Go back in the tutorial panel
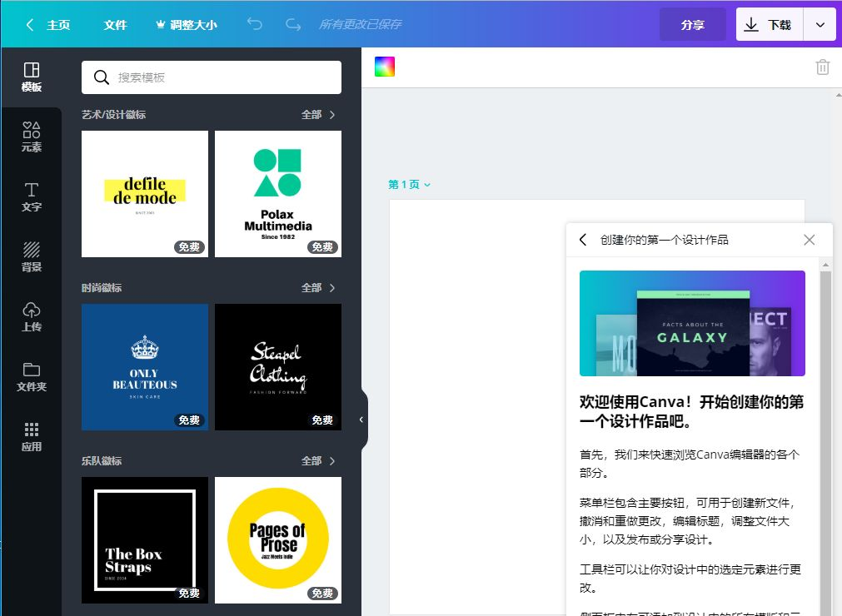The height and width of the screenshot is (616, 842). [583, 240]
